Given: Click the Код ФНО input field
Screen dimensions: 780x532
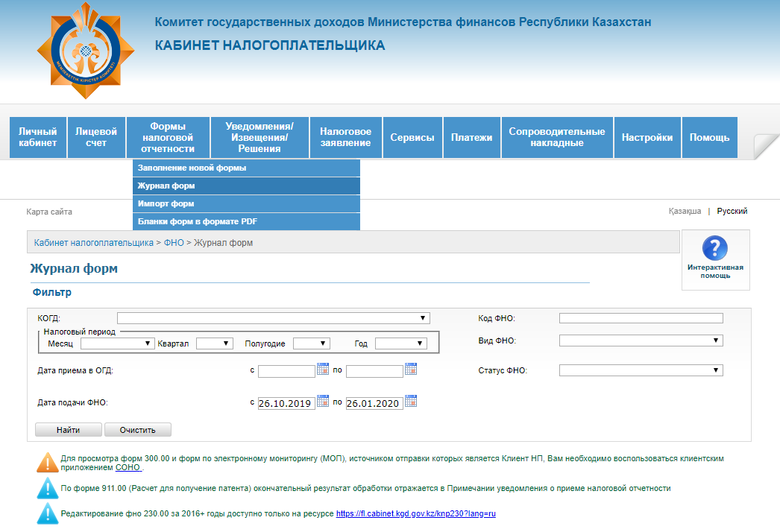Looking at the screenshot, I should coord(641,318).
